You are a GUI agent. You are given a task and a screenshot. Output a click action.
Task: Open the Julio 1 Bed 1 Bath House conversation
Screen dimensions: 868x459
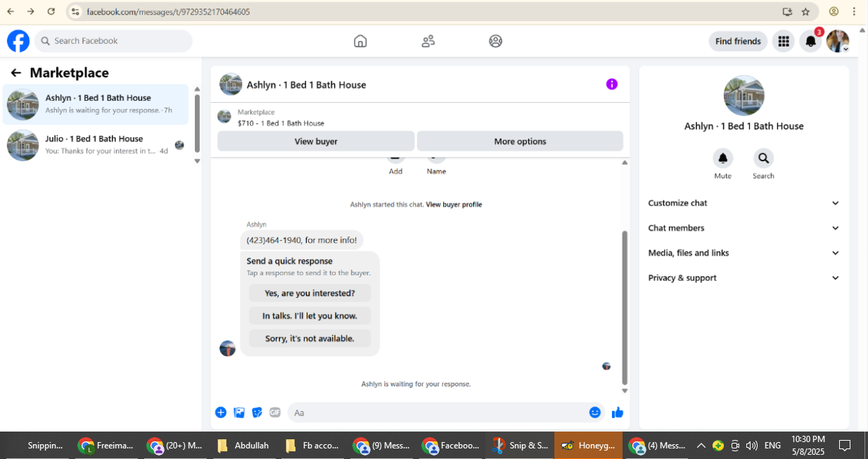coord(96,145)
